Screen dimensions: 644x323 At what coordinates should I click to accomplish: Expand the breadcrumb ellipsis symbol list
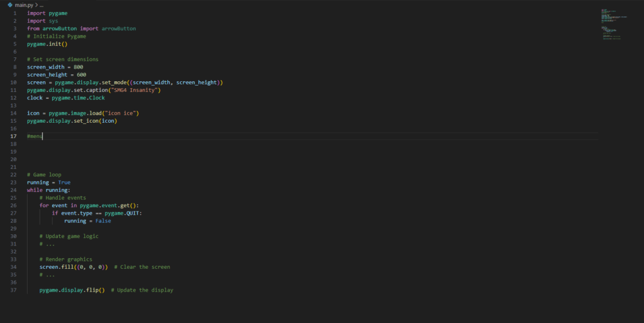click(x=42, y=4)
